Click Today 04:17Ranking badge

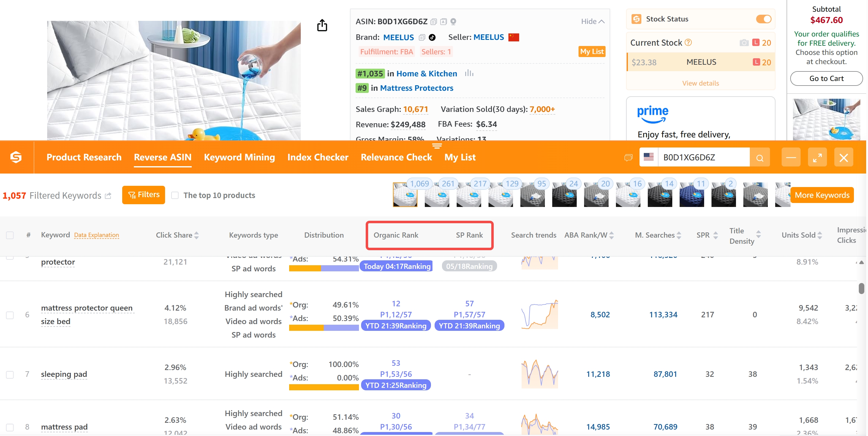[397, 266]
